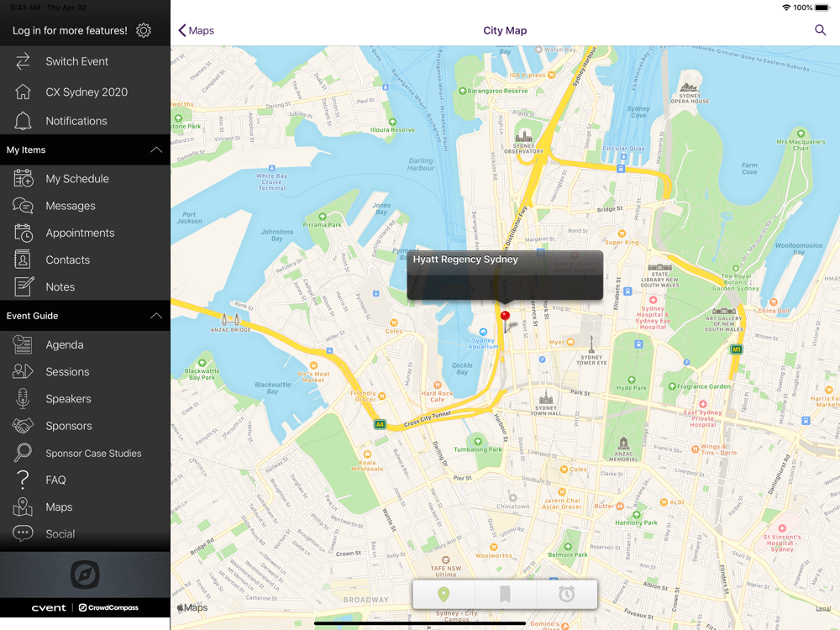Viewport: 840px width, 630px height.
Task: Tap the Maps pin icon in sidebar
Action: point(23,507)
